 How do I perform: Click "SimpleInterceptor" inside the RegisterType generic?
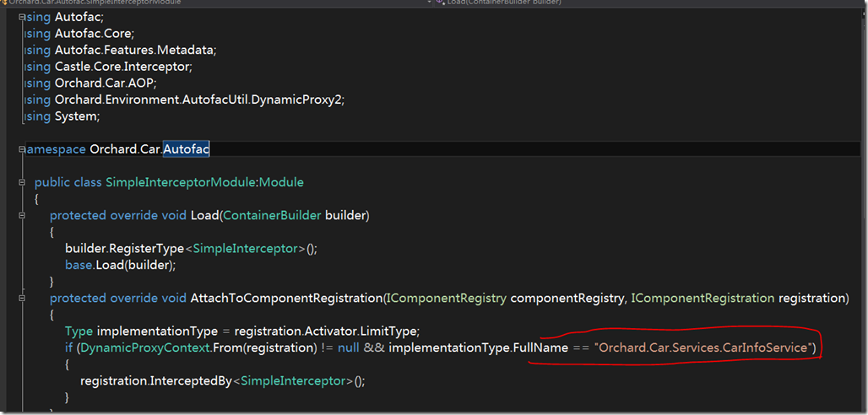pos(245,249)
